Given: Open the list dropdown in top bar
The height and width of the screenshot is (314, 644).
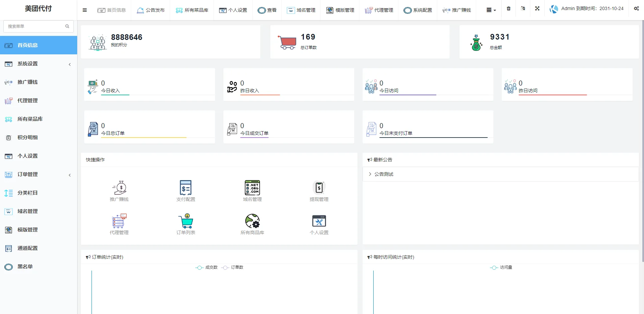Looking at the screenshot, I should coord(491,10).
